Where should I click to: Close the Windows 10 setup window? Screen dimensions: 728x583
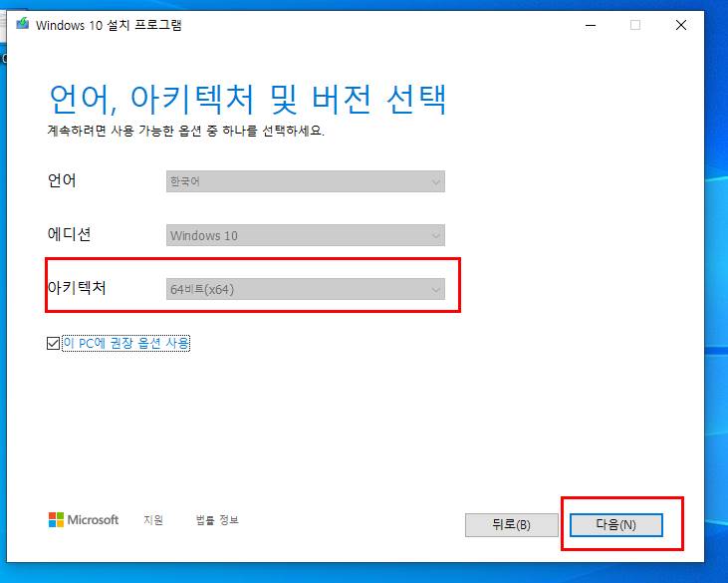(x=681, y=25)
